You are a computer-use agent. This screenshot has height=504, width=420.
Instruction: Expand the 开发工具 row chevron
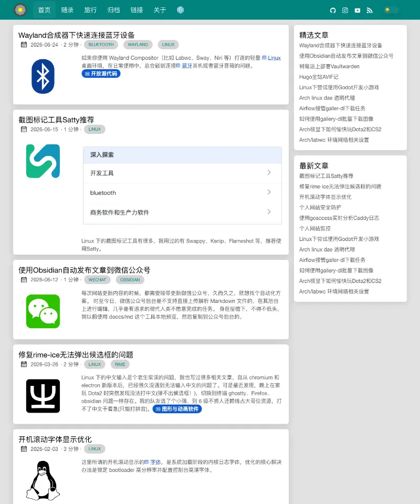pyautogui.click(x=269, y=173)
